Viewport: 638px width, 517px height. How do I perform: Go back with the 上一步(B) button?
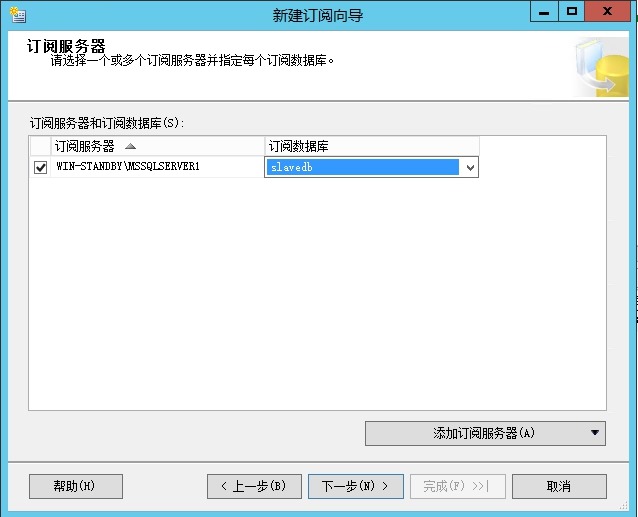point(253,486)
